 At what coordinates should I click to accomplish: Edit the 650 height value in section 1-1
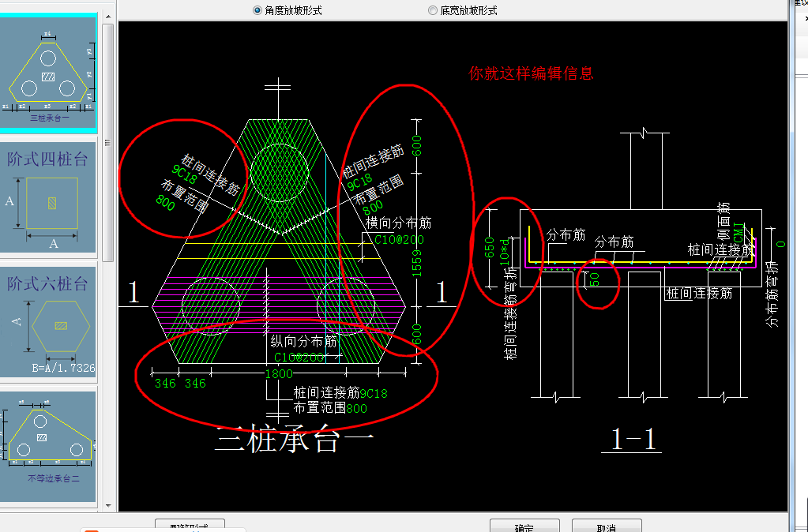490,248
